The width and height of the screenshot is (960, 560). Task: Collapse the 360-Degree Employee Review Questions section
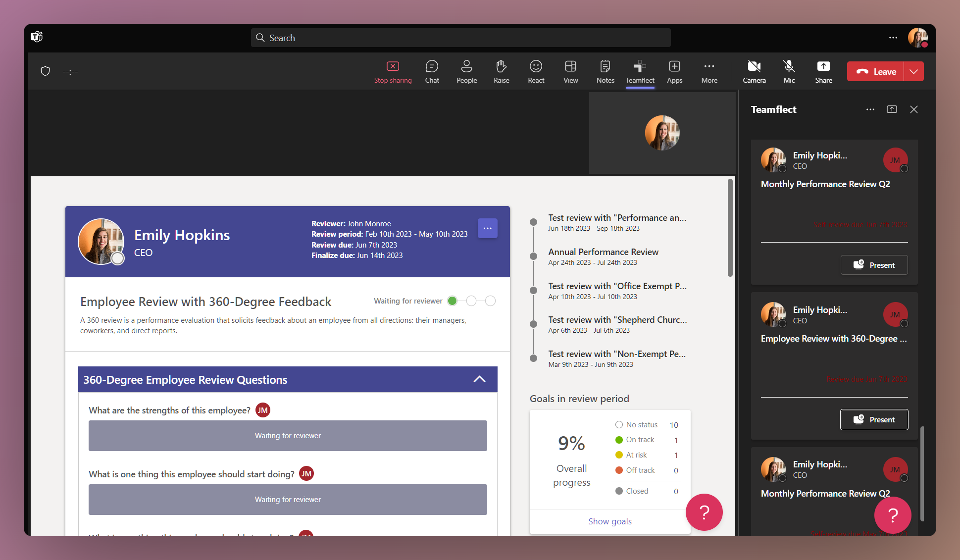click(479, 379)
